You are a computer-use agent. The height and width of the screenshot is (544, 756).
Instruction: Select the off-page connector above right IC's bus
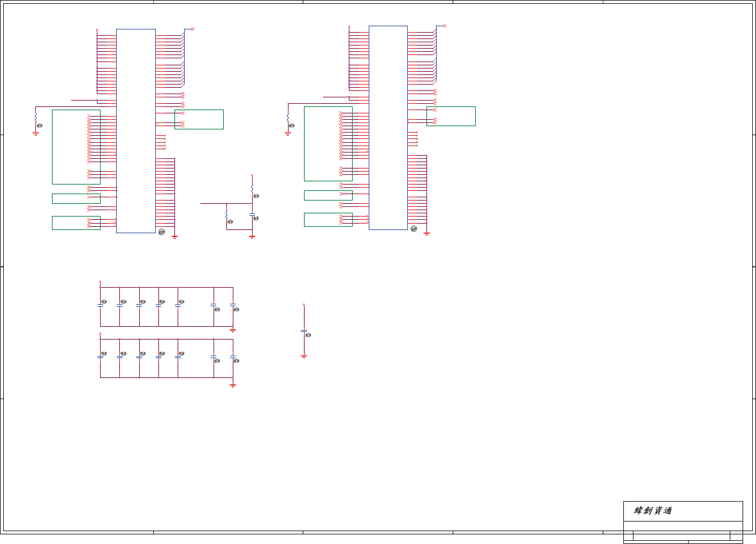pos(444,26)
